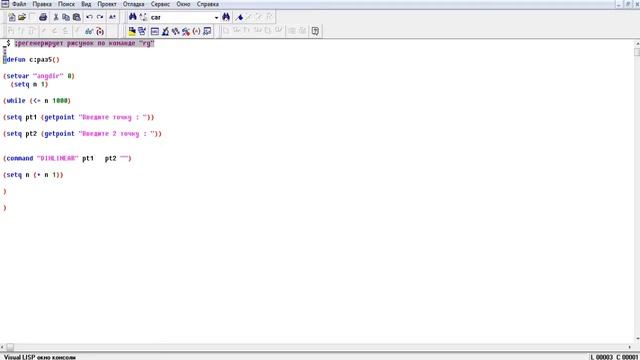Image resolution: width=640 pixels, height=360 pixels.
Task: Open the Symbol Service icon
Action: (x=186, y=31)
